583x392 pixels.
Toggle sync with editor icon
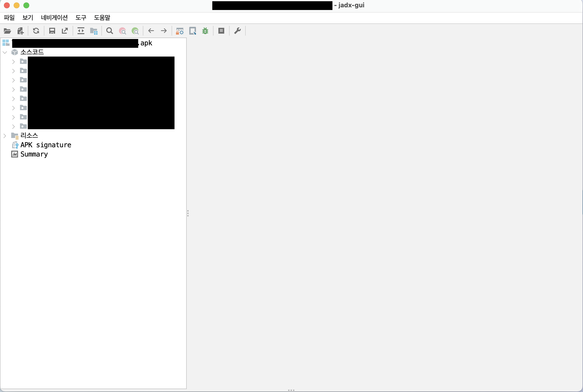(x=81, y=31)
